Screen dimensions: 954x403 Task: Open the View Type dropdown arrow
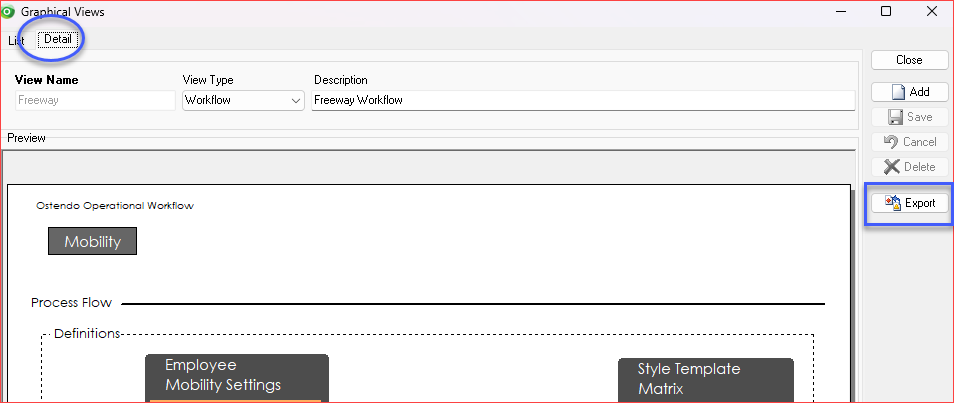click(x=296, y=101)
